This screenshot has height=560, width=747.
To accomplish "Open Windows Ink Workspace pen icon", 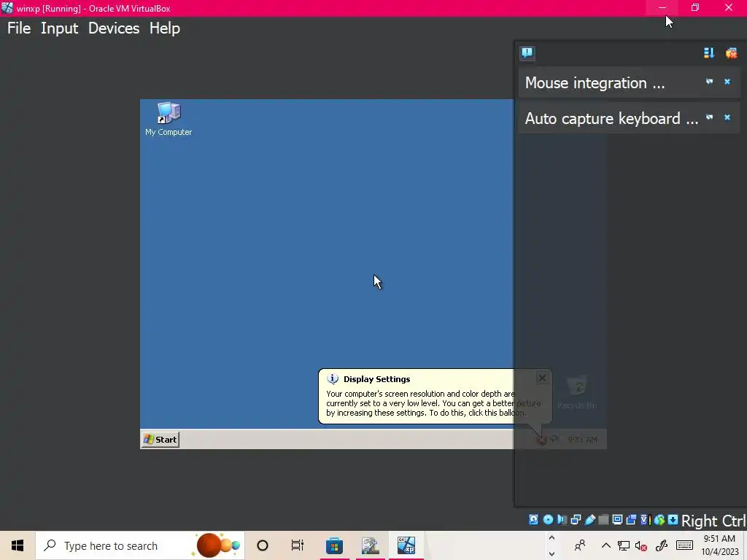I will (661, 545).
